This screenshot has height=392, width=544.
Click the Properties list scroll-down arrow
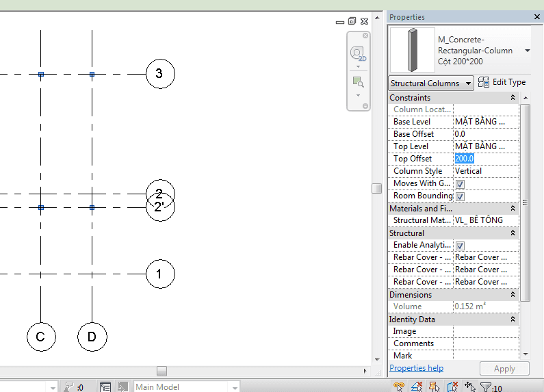click(x=526, y=354)
